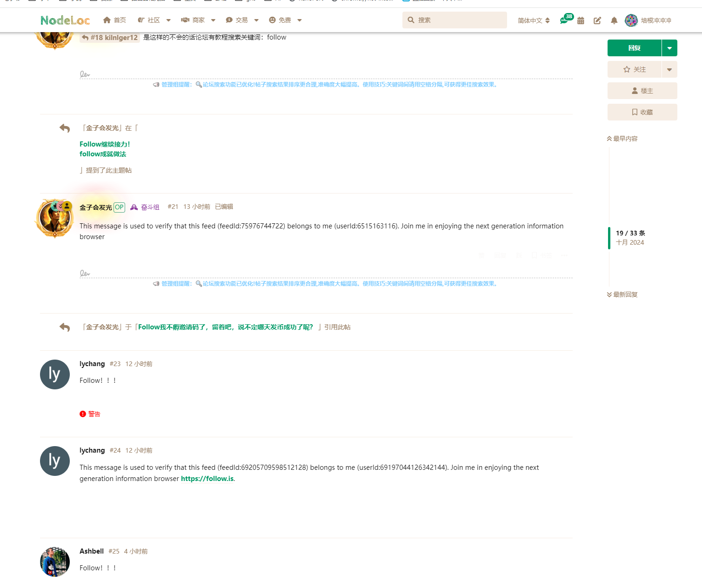
Task: Open 金子会发光 avatar on post #21
Action: coord(55,218)
